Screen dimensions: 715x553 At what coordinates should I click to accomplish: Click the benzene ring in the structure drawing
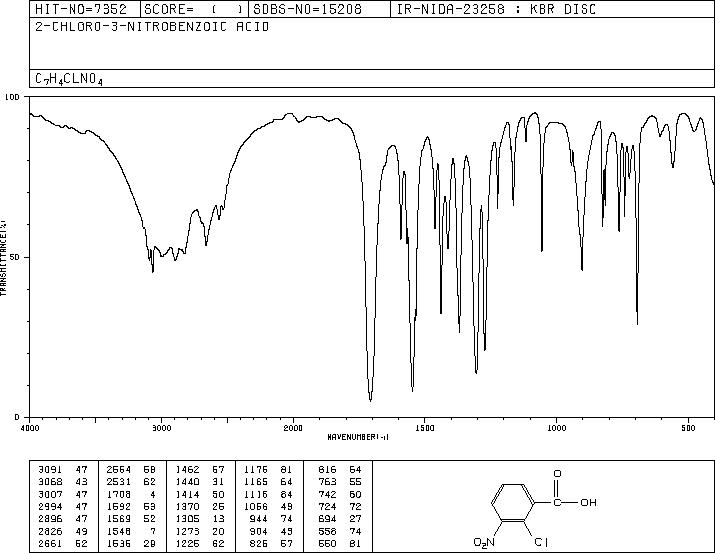513,503
